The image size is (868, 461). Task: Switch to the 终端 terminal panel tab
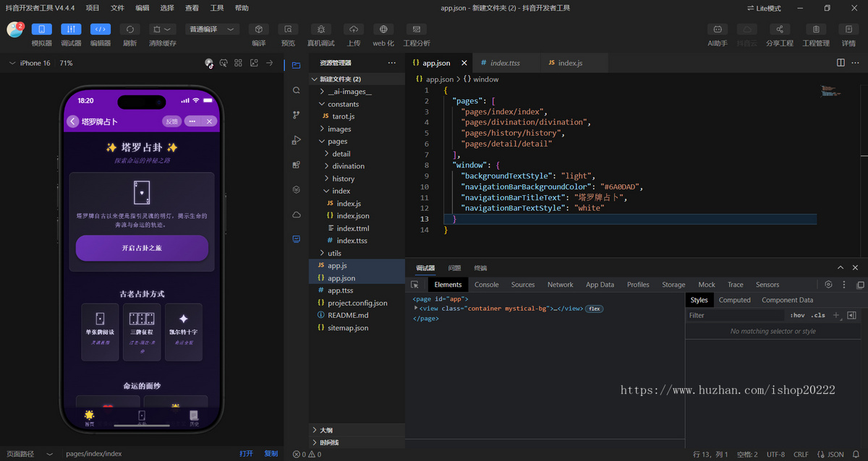(480, 268)
